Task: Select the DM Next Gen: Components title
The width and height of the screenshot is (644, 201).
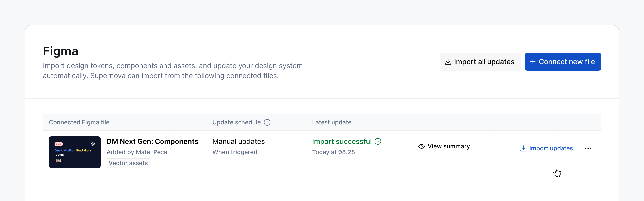Action: click(153, 141)
